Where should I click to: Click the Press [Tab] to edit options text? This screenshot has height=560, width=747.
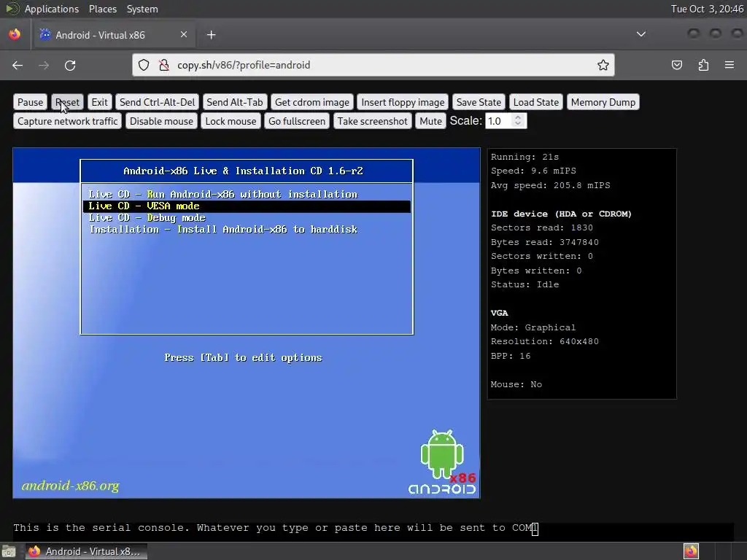(x=244, y=357)
